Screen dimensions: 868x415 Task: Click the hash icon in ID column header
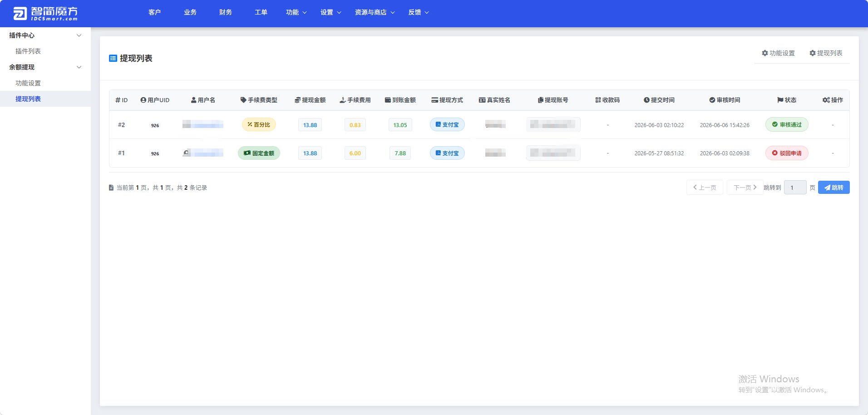(x=118, y=100)
